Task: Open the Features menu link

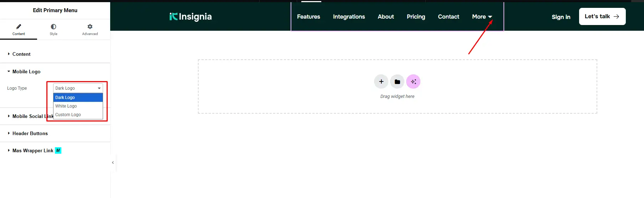Action: pyautogui.click(x=308, y=16)
